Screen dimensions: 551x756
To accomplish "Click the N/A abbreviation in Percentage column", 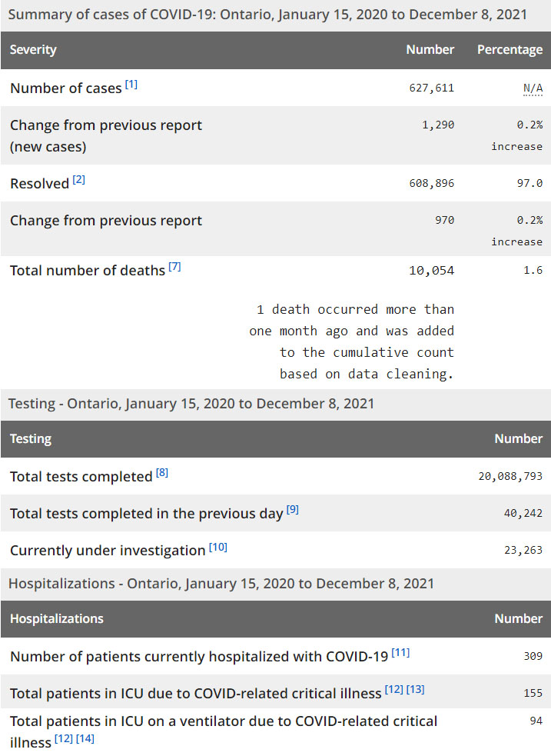I will click(533, 88).
